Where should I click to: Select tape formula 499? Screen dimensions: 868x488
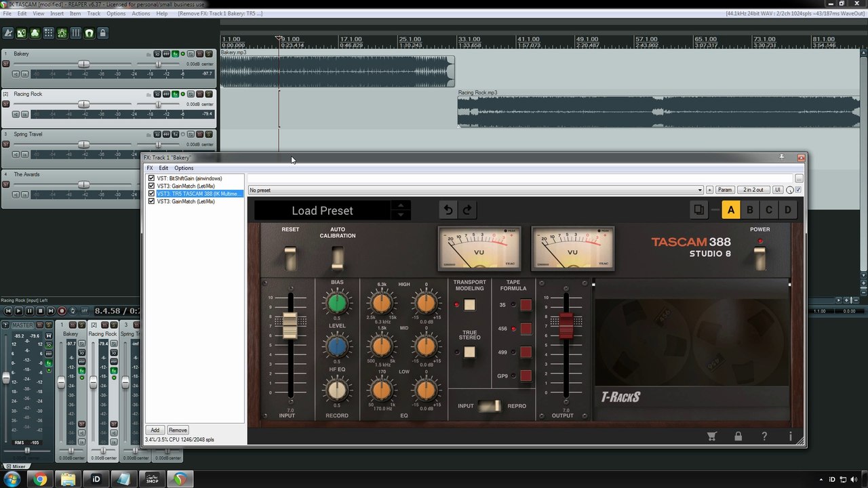(x=526, y=352)
